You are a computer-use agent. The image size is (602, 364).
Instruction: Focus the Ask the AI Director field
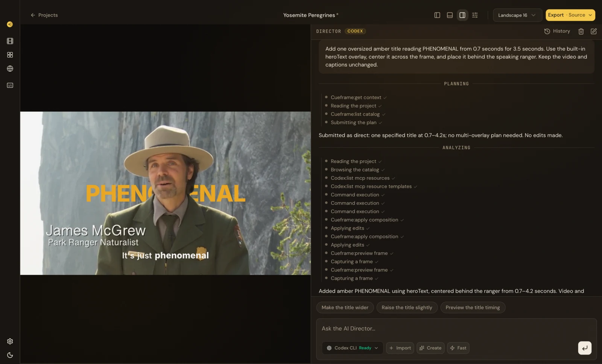[x=456, y=329]
